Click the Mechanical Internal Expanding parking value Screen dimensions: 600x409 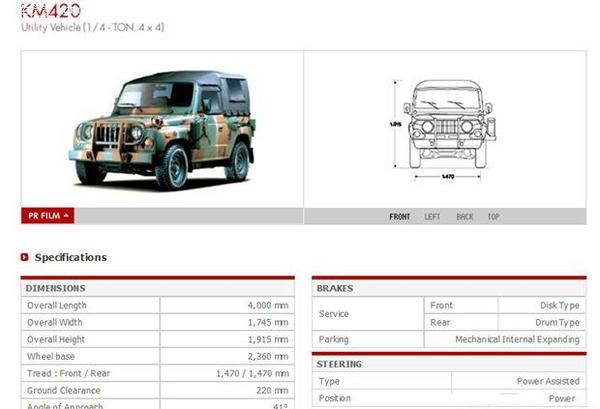[517, 340]
